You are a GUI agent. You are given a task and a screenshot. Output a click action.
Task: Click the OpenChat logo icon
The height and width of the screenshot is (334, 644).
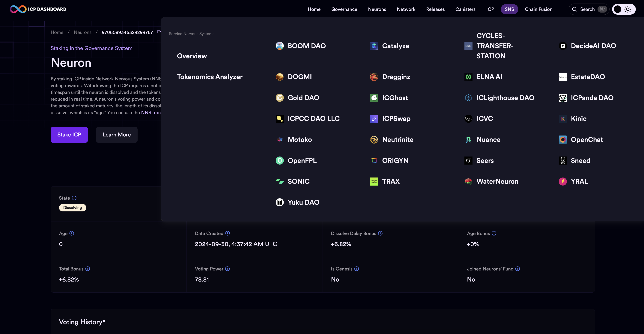(563, 139)
